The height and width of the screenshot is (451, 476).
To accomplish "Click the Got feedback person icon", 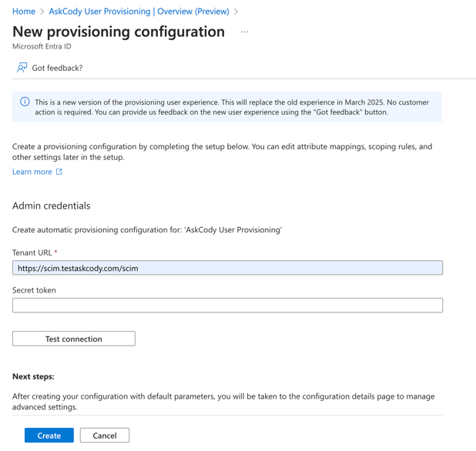I will (22, 68).
